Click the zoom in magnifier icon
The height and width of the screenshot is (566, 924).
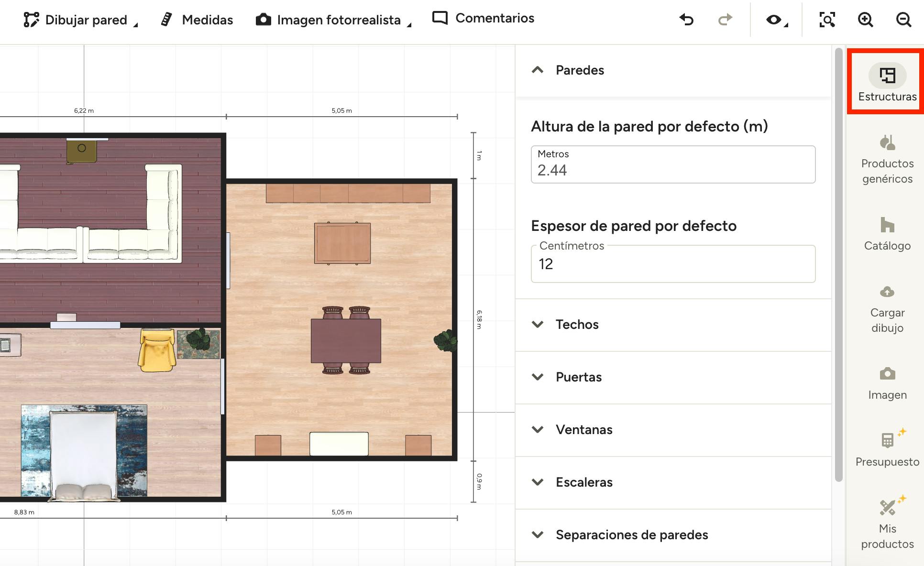(865, 20)
